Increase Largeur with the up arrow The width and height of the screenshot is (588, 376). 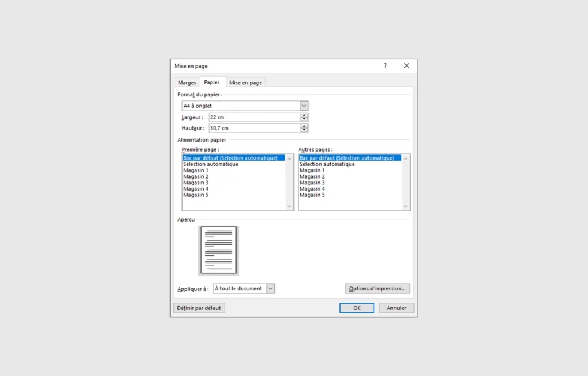(x=304, y=115)
